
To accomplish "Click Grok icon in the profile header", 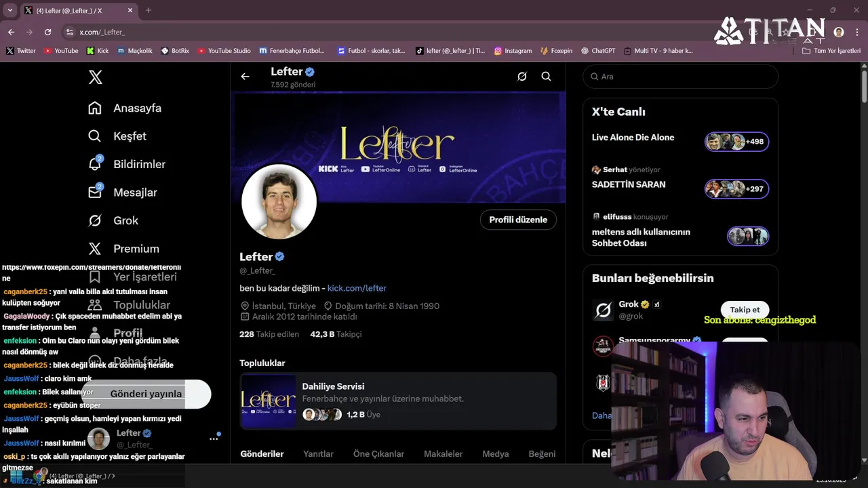I will (521, 77).
